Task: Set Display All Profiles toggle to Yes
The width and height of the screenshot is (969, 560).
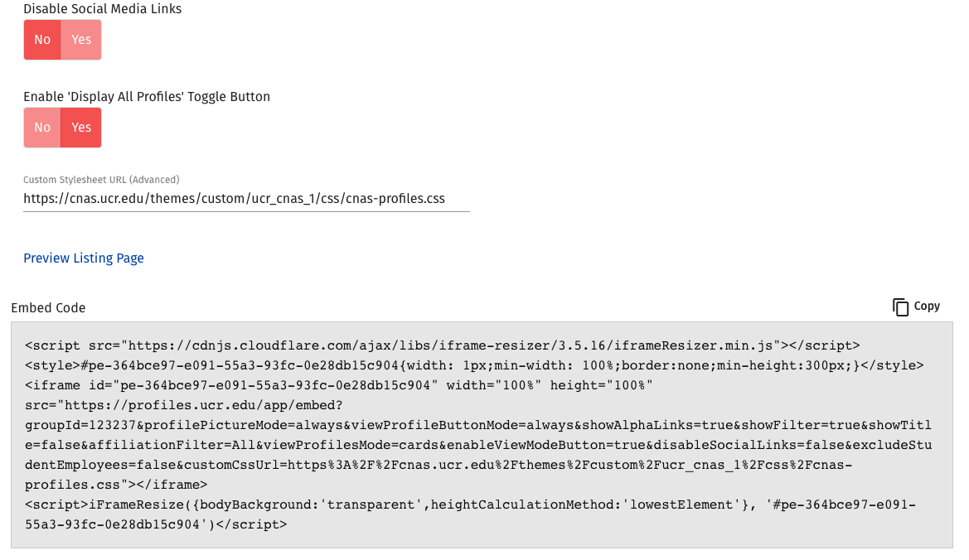Action: point(81,127)
